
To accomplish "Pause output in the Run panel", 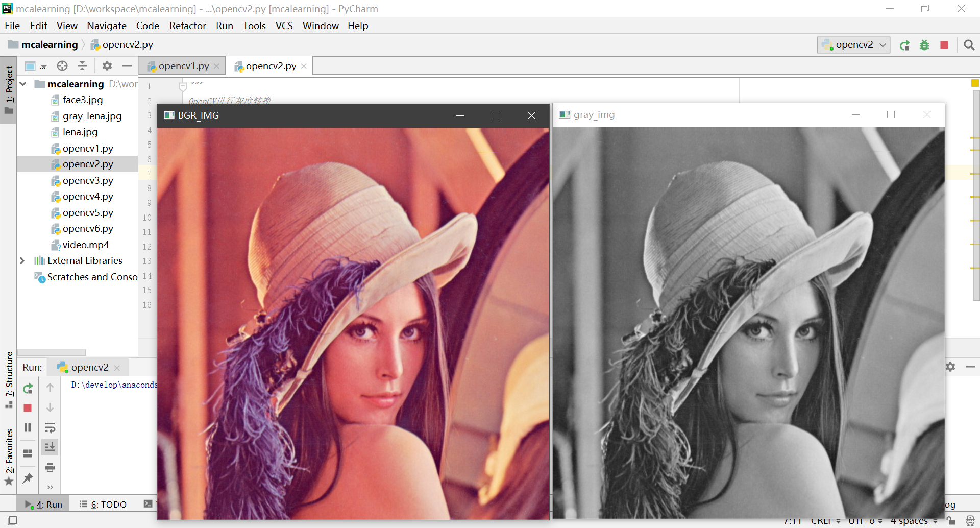I will coord(28,427).
